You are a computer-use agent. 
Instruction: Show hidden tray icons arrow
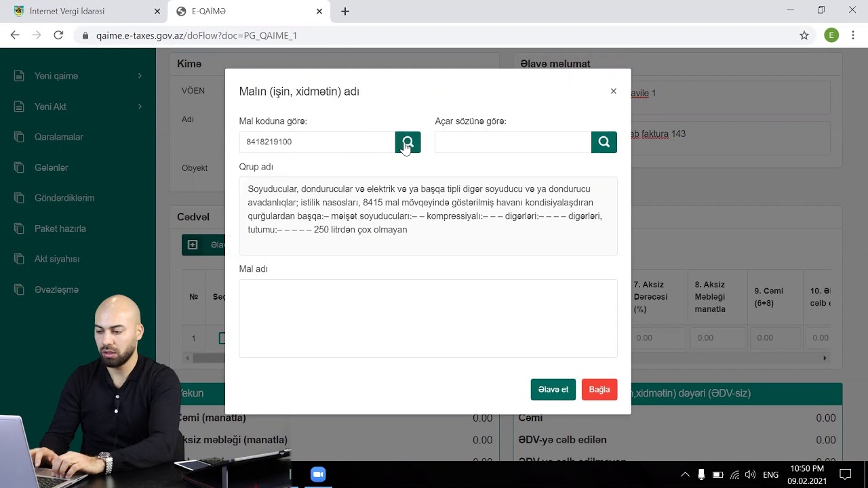tap(685, 474)
